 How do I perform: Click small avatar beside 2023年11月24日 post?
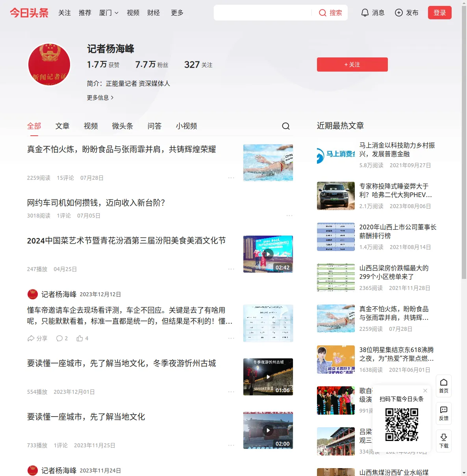coord(33,470)
